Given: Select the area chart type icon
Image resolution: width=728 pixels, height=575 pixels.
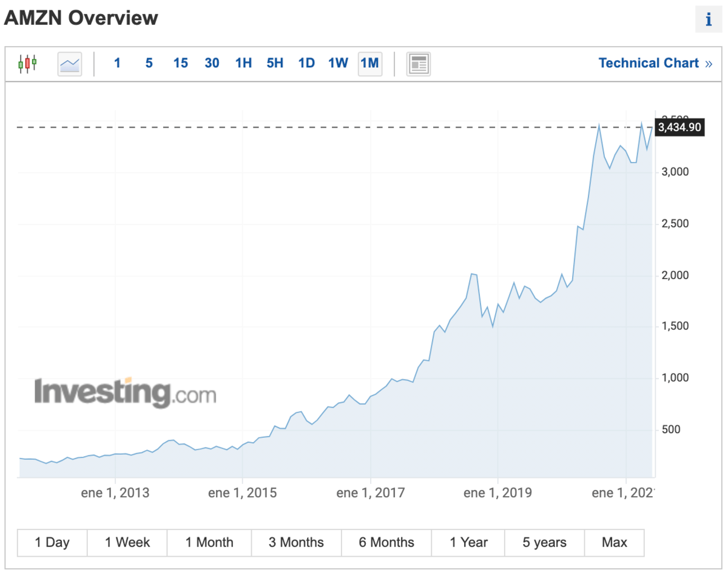Looking at the screenshot, I should [70, 63].
